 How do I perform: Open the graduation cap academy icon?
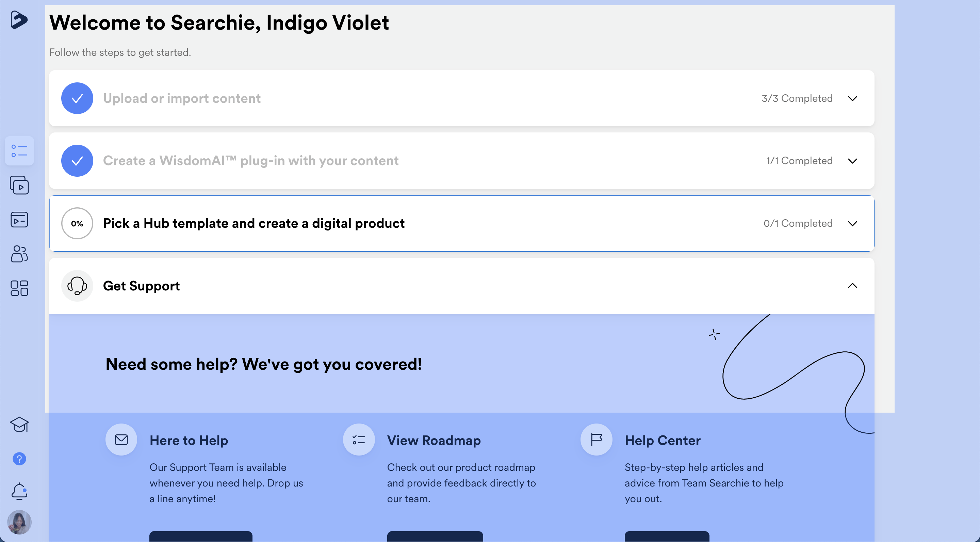pos(19,425)
